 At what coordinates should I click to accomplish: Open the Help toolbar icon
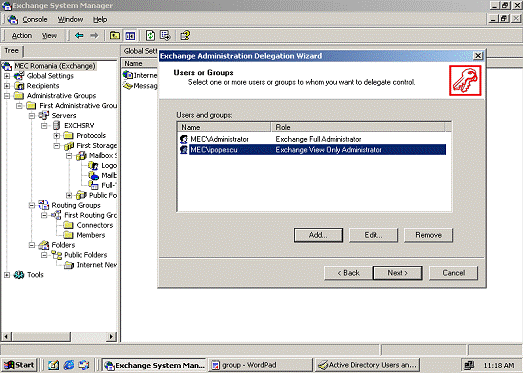[x=185, y=35]
